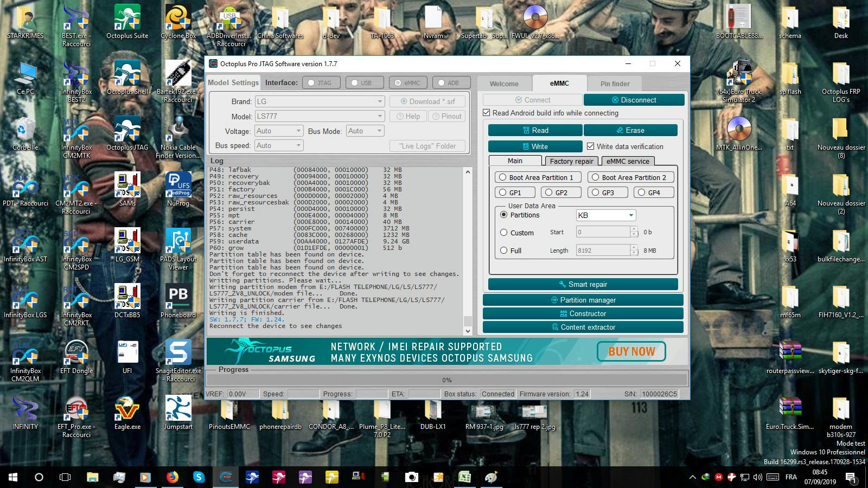This screenshot has height=488, width=868.
Task: Open the Octoplus Shell desktop icon
Action: [x=127, y=78]
